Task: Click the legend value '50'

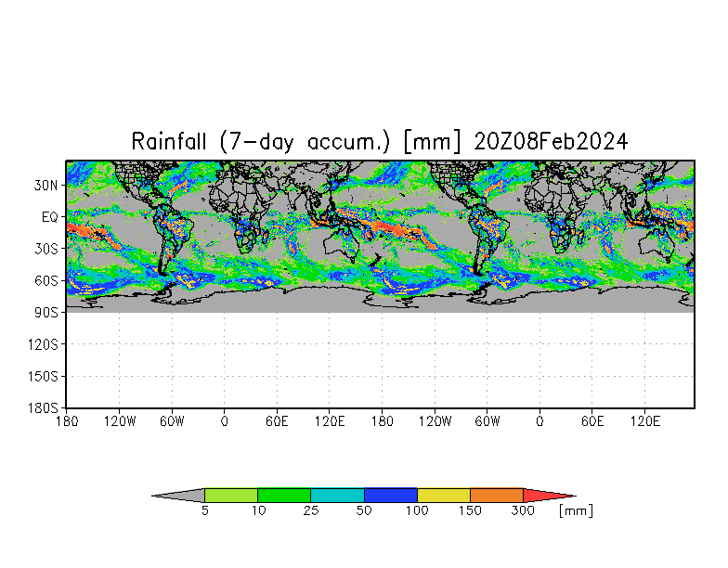Action: pyautogui.click(x=364, y=510)
